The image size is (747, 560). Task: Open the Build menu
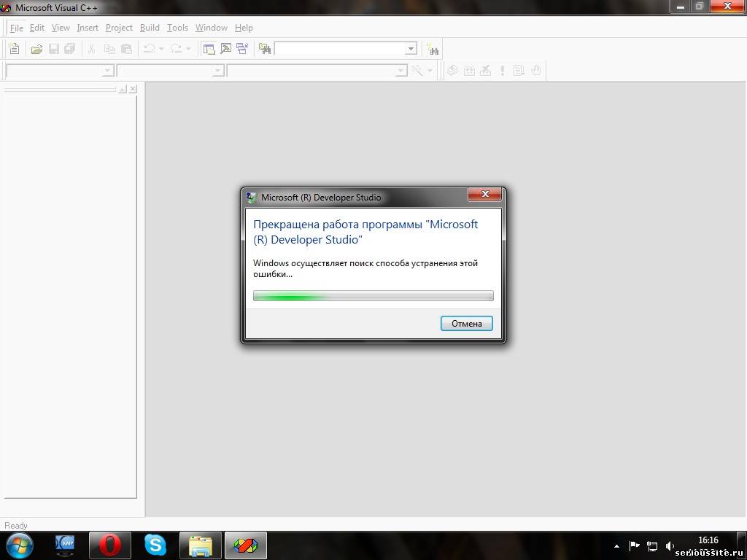pyautogui.click(x=150, y=28)
